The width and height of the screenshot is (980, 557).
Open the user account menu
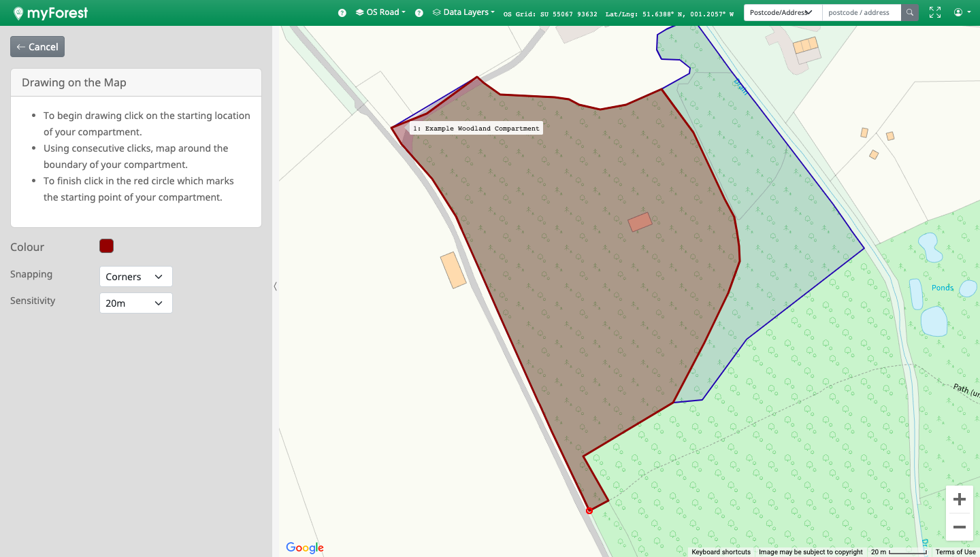962,12
